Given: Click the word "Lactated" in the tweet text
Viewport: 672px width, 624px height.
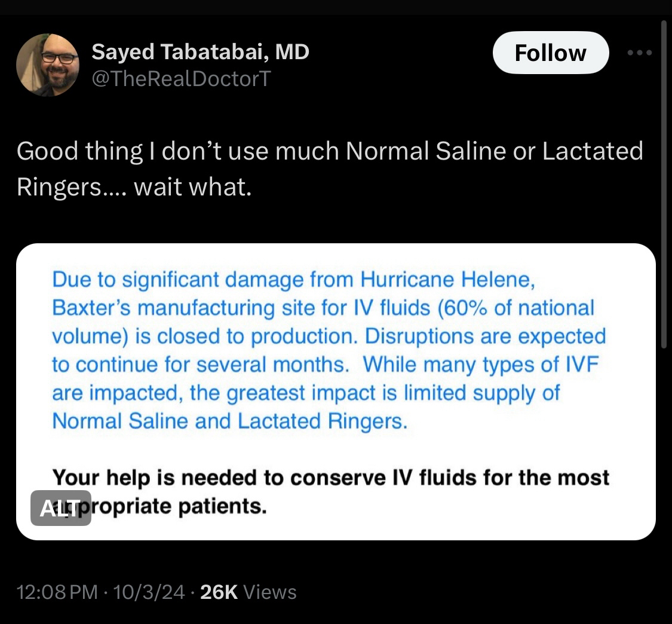Looking at the screenshot, I should tap(593, 151).
